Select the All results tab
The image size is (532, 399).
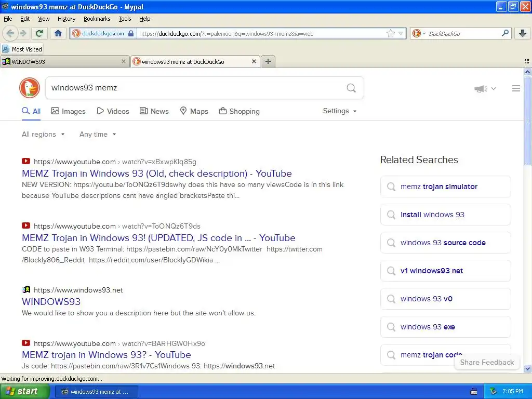[31, 111]
